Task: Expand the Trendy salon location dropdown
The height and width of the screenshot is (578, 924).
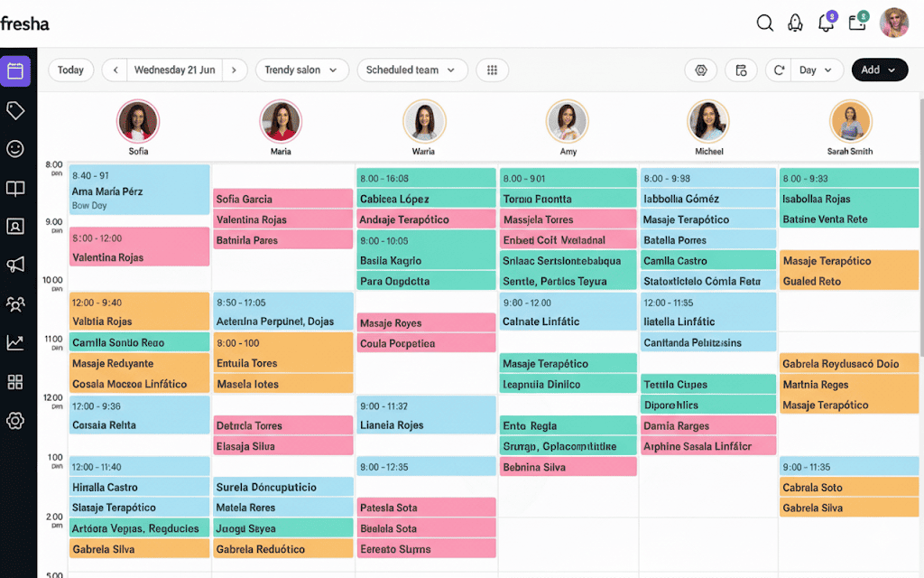Action: click(x=301, y=70)
